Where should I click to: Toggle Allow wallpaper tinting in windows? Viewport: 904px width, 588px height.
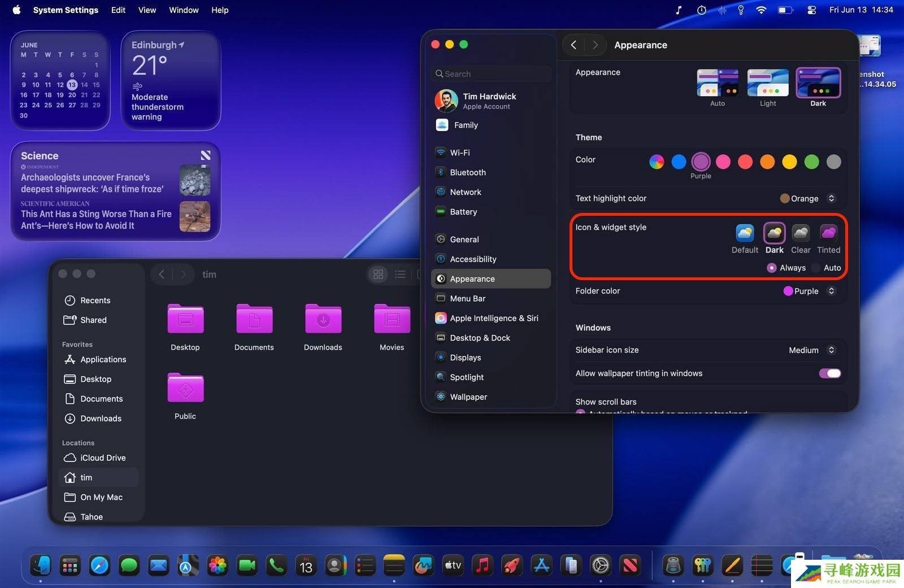(x=829, y=373)
